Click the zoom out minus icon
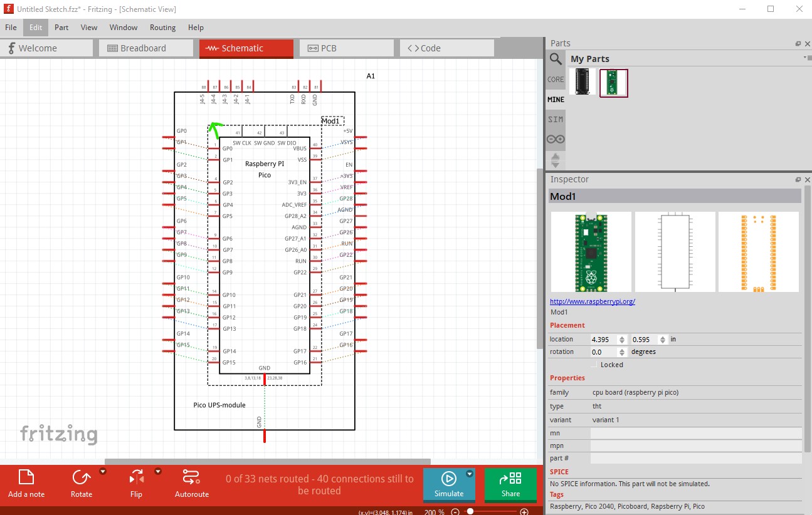The image size is (812, 515). click(x=456, y=512)
